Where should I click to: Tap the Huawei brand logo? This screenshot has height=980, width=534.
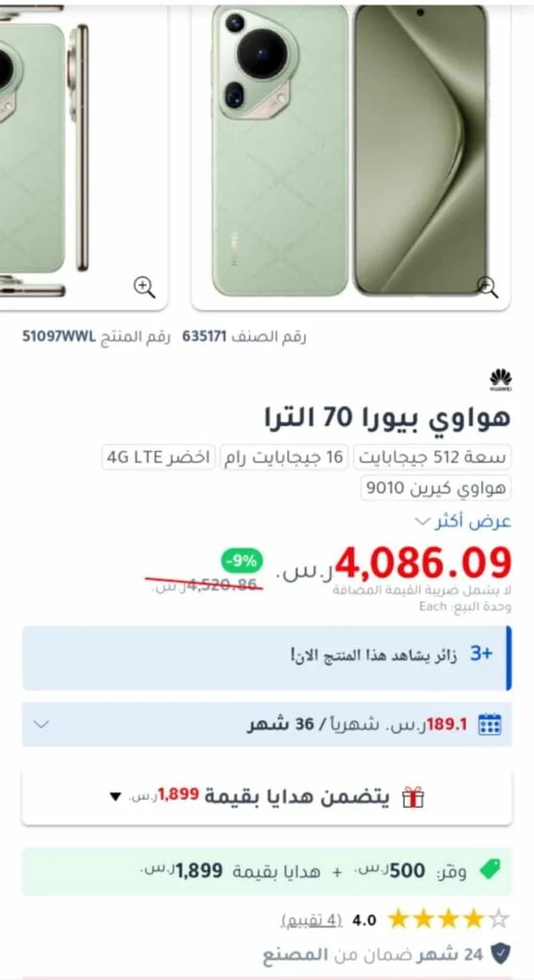[501, 379]
